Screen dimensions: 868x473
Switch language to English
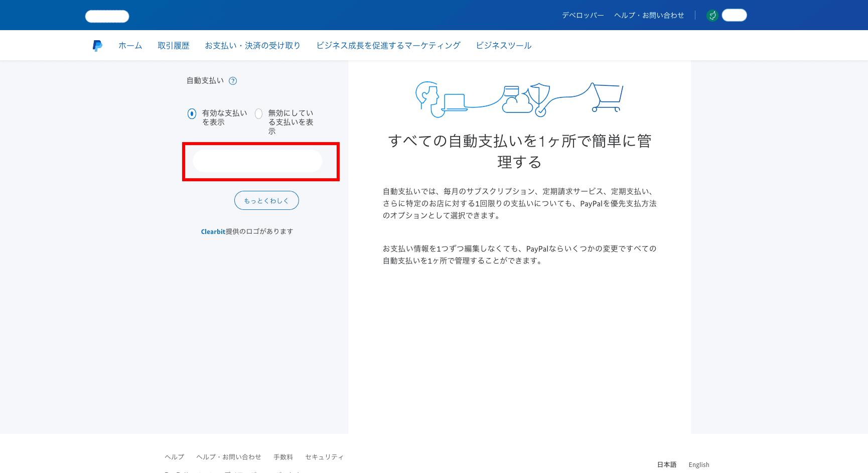[x=699, y=465]
